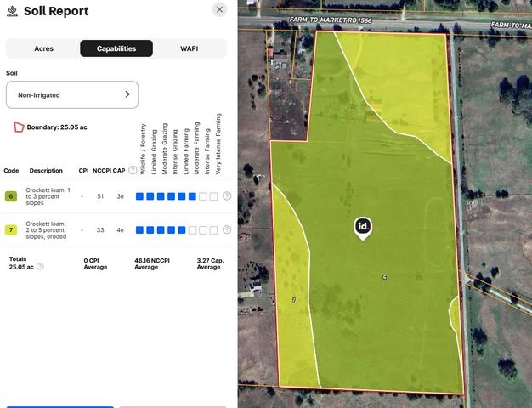532x408 pixels.
Task: Click the Soil Report plant icon
Action: (12, 11)
